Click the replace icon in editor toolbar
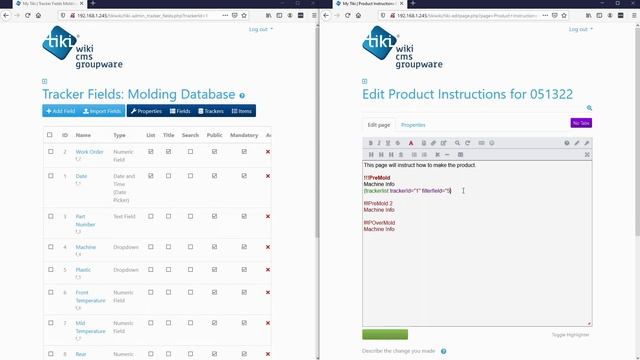The height and width of the screenshot is (360, 640). (x=468, y=143)
